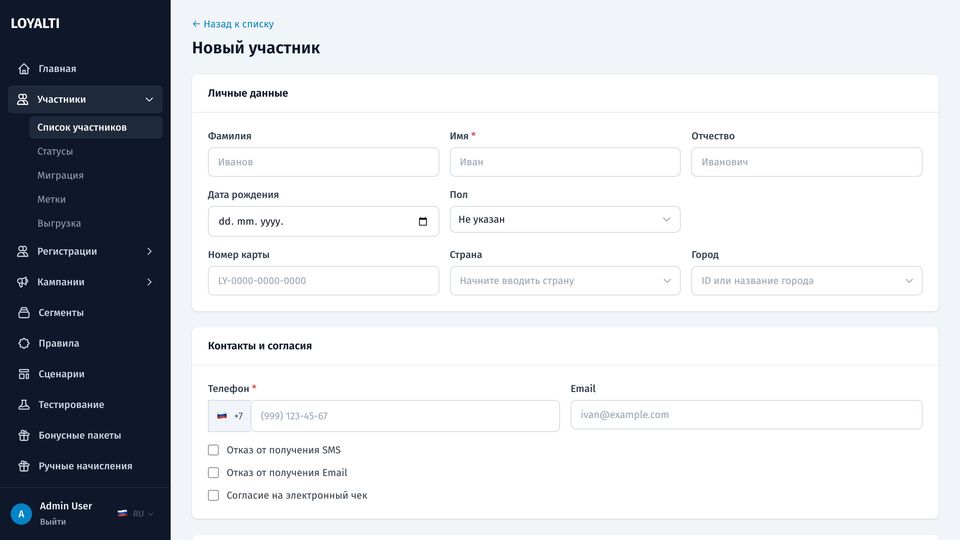Focus the Имя input field
The width and height of the screenshot is (960, 540).
[x=565, y=162]
